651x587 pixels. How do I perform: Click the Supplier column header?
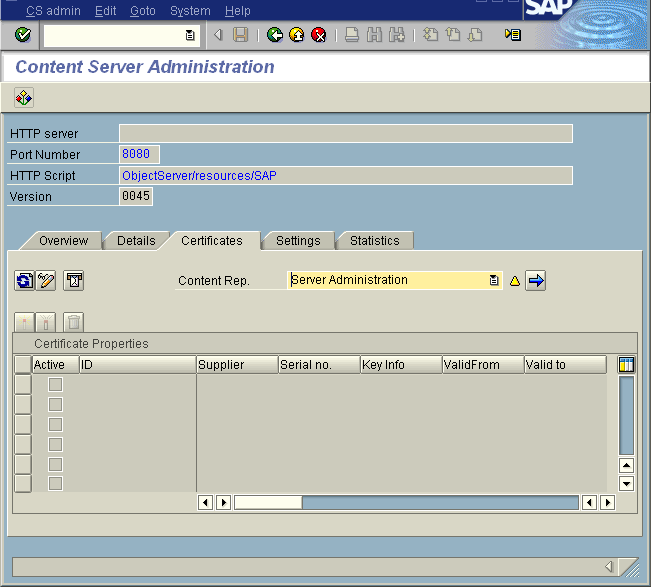(237, 364)
